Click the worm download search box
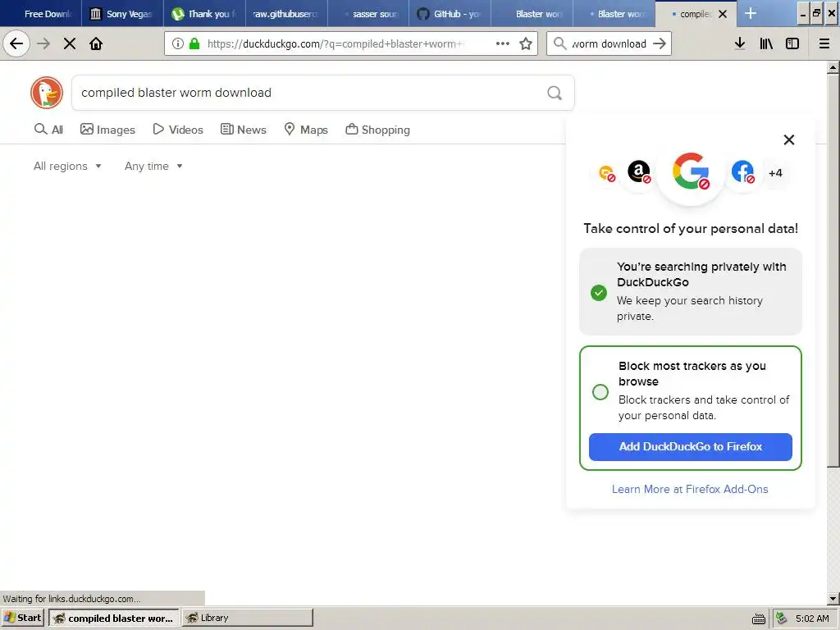840x630 pixels. click(x=608, y=44)
